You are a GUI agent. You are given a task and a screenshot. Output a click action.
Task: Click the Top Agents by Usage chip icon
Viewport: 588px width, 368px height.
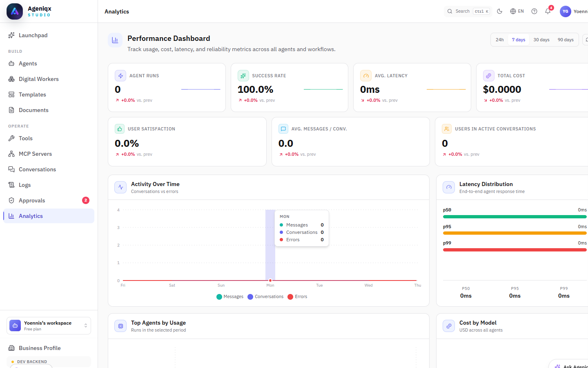[x=120, y=326]
